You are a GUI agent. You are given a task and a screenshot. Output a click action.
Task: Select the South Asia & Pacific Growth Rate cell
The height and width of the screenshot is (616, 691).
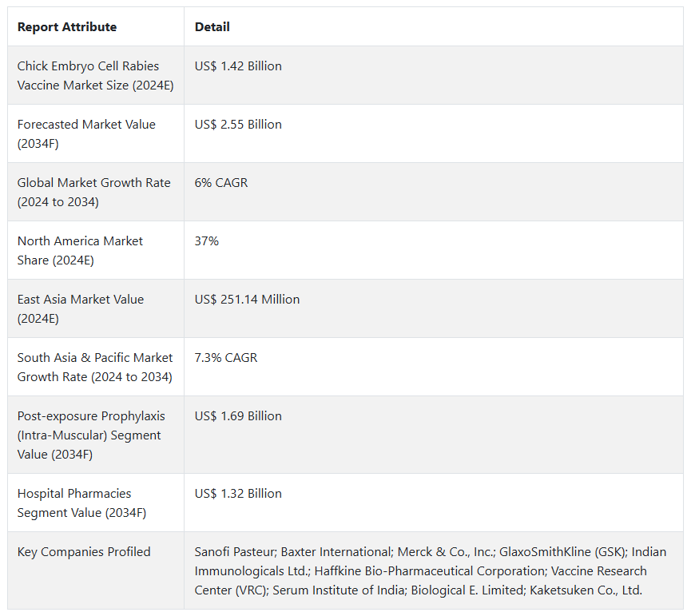click(95, 368)
